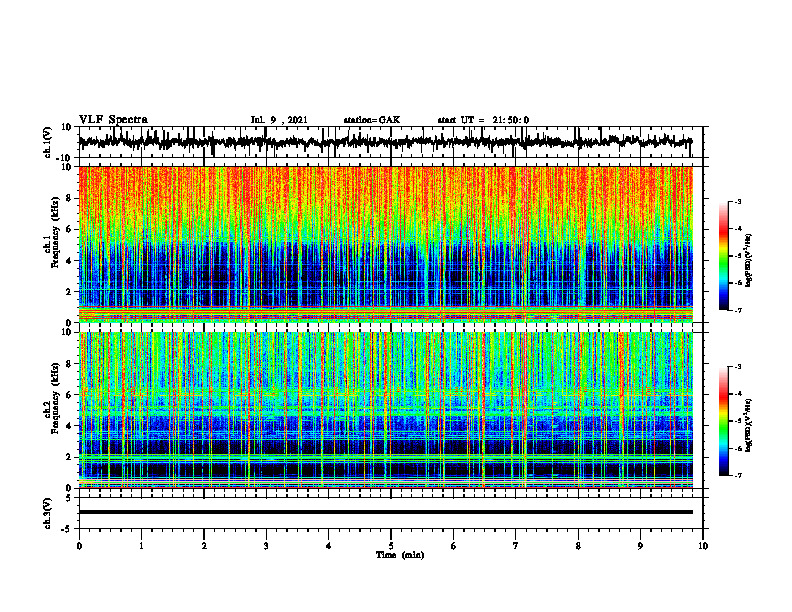Screen dimensions: 792x612
Task: Click the thick ch.3 voltage line
Action: (x=385, y=512)
